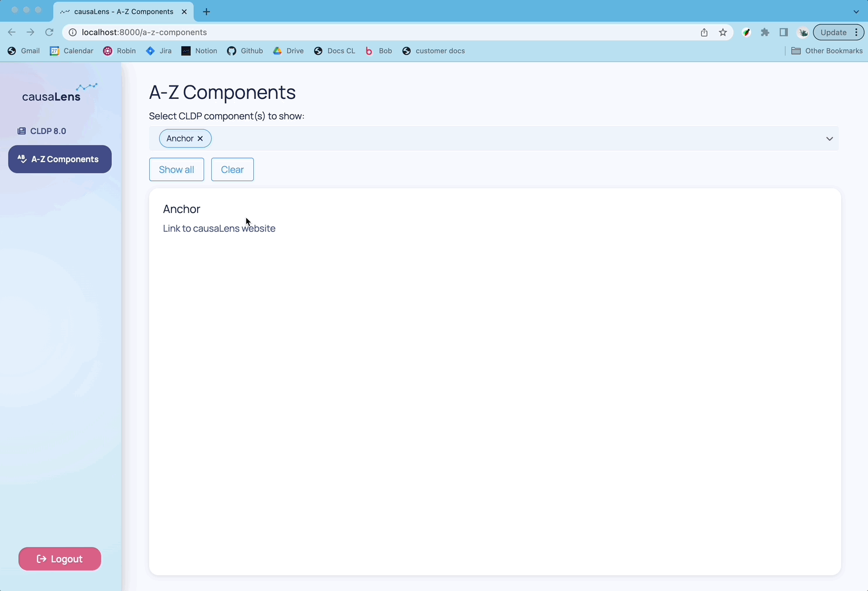View site information icon in address bar
Viewport: 868px width, 591px height.
click(x=73, y=32)
